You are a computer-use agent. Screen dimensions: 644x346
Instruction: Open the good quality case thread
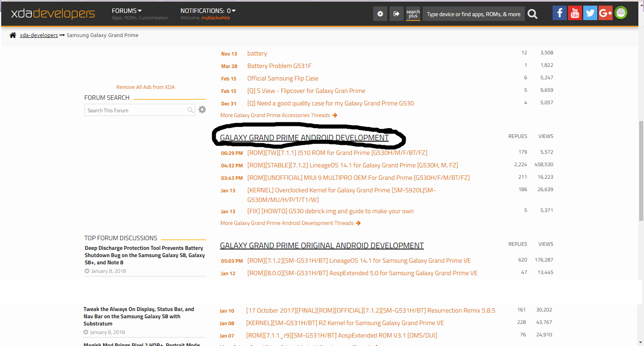coord(330,103)
